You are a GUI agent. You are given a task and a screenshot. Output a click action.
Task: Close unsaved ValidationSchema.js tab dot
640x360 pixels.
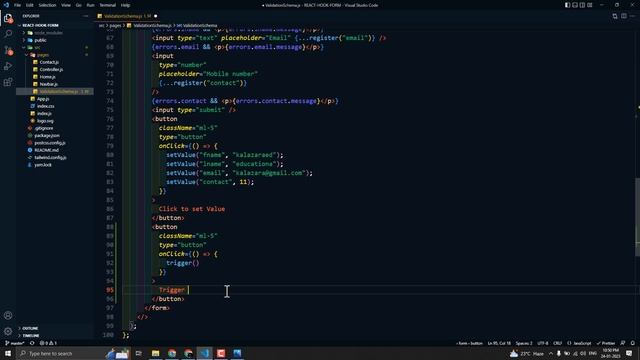coord(156,16)
